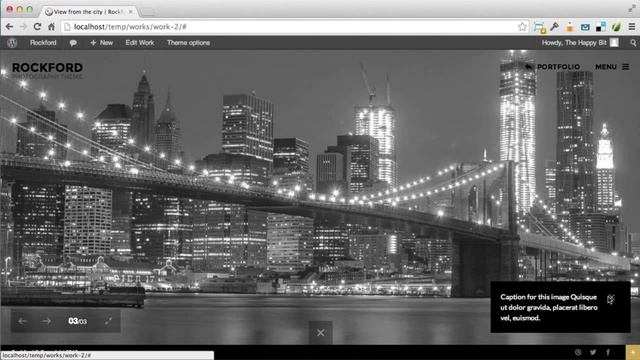Open the Rockford admin bar menu
This screenshot has width=640, height=360.
click(x=43, y=43)
